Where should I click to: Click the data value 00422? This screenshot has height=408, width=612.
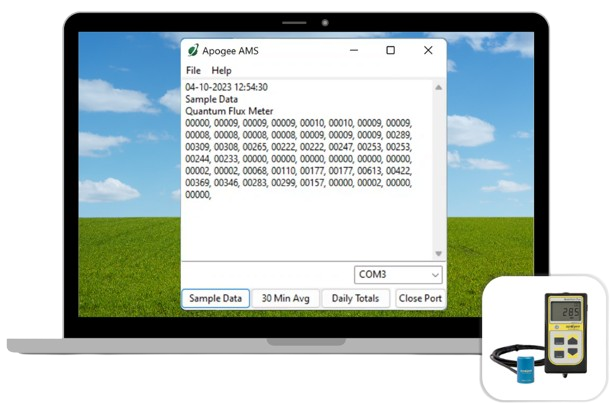click(399, 171)
